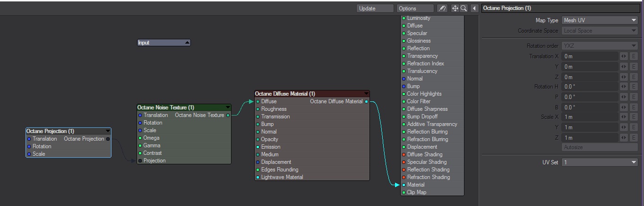Click the Rotation P value field
644x206 pixels.
[590, 97]
